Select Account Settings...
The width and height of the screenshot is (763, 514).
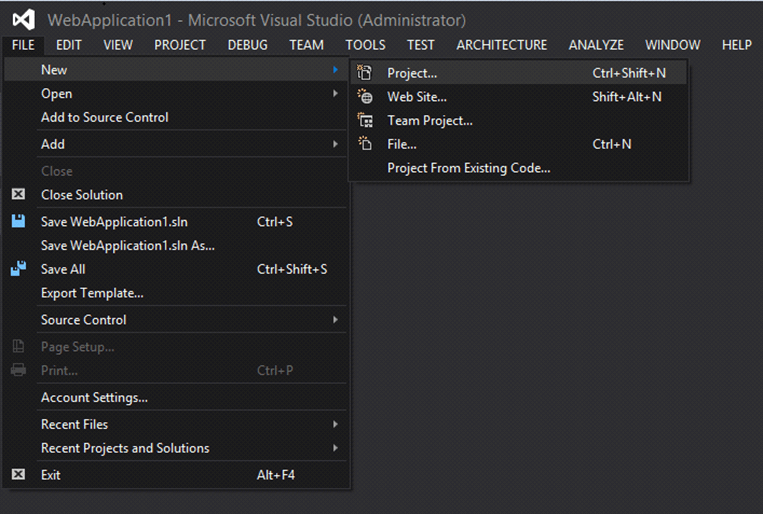[x=176, y=397]
